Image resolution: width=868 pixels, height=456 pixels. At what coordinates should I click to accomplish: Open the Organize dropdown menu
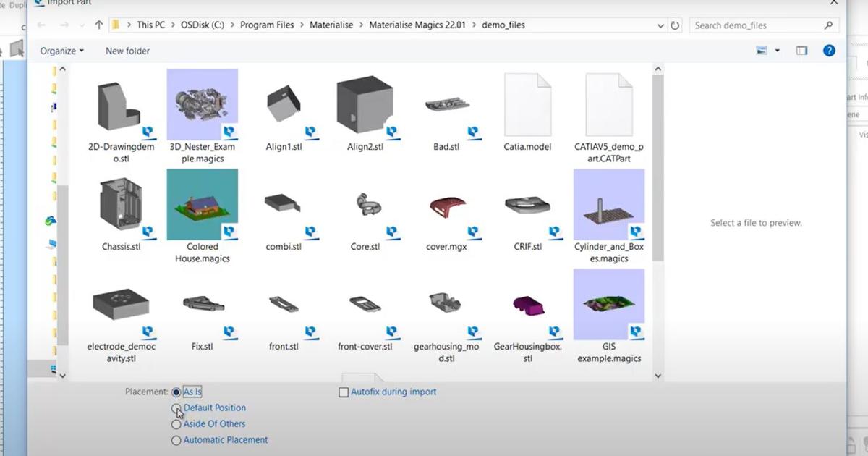point(61,51)
